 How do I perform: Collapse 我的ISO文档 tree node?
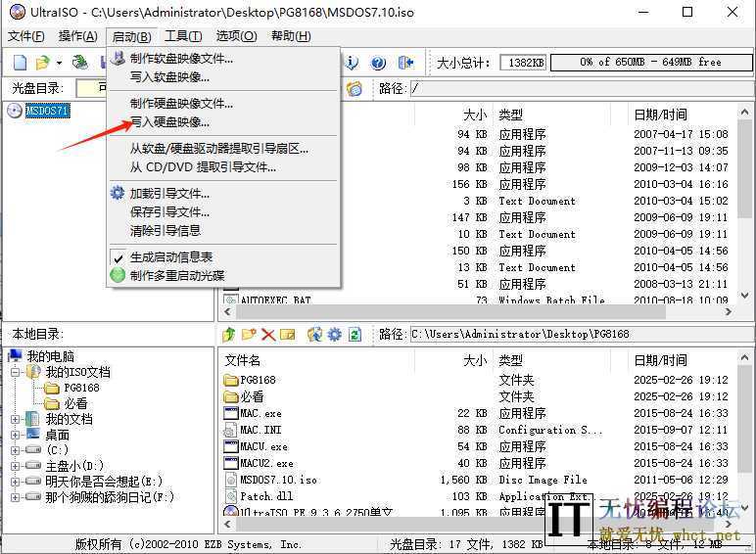pyautogui.click(x=16, y=372)
